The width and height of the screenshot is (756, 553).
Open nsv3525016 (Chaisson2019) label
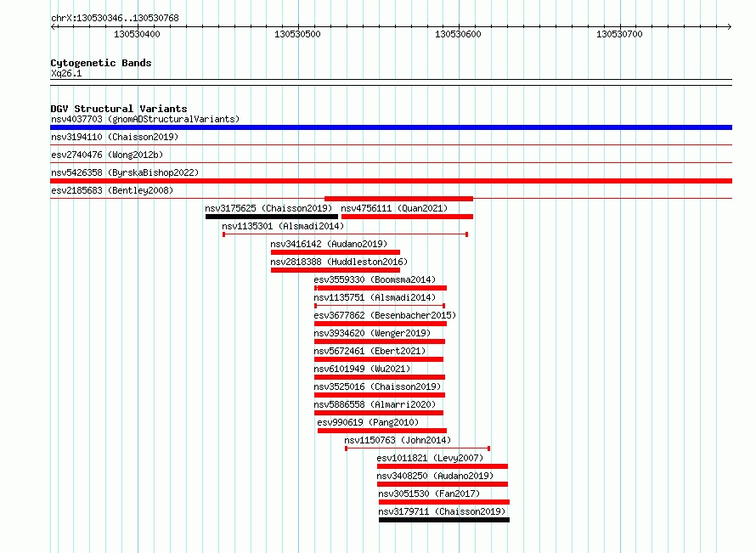(377, 387)
